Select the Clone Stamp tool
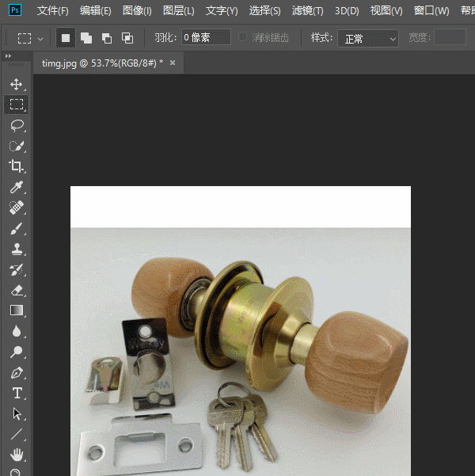 point(16,249)
